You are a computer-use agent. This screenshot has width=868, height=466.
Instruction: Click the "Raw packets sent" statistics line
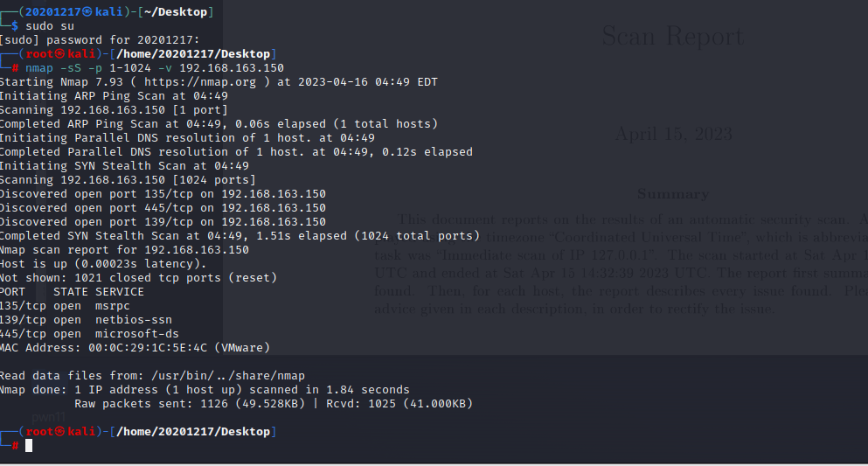(x=273, y=404)
